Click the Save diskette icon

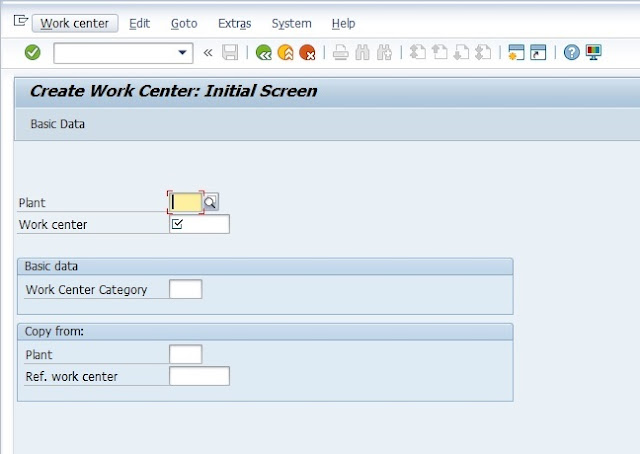point(230,53)
